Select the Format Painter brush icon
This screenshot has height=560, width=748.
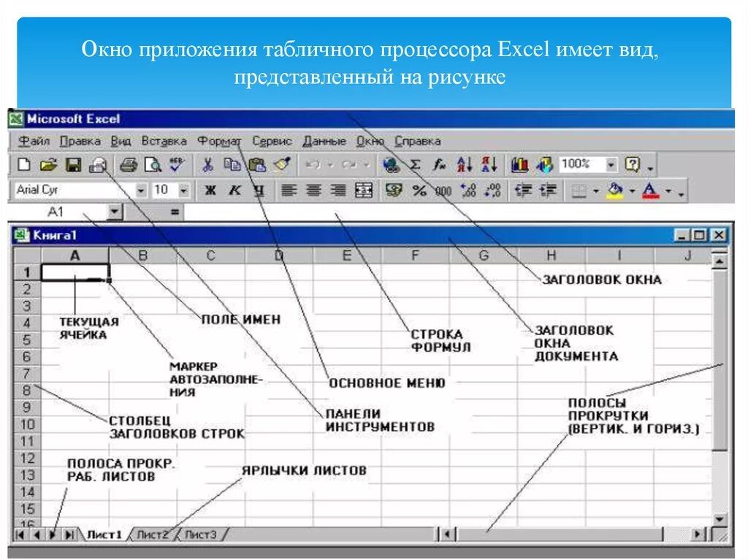[283, 164]
